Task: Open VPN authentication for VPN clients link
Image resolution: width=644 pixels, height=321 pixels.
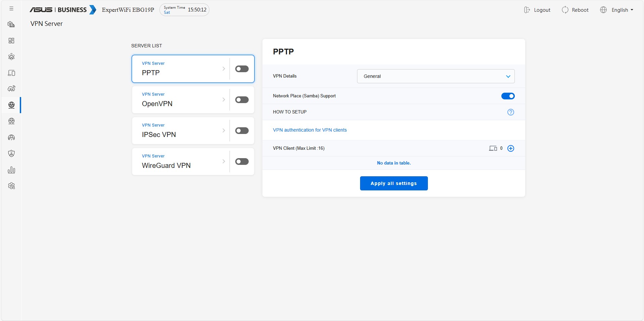Action: coord(309,130)
